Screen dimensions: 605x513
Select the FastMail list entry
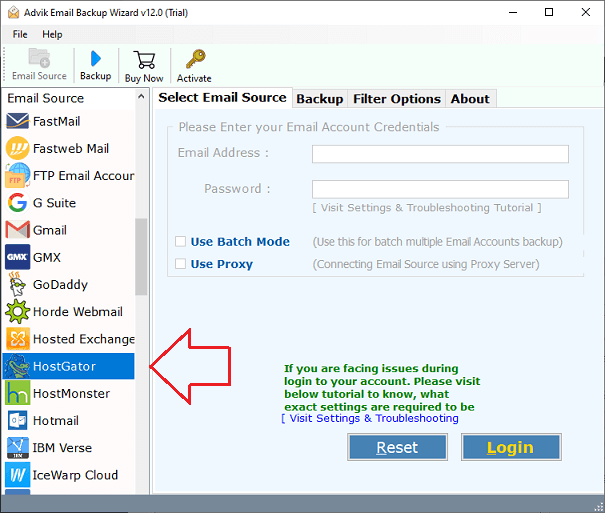pyautogui.click(x=69, y=121)
